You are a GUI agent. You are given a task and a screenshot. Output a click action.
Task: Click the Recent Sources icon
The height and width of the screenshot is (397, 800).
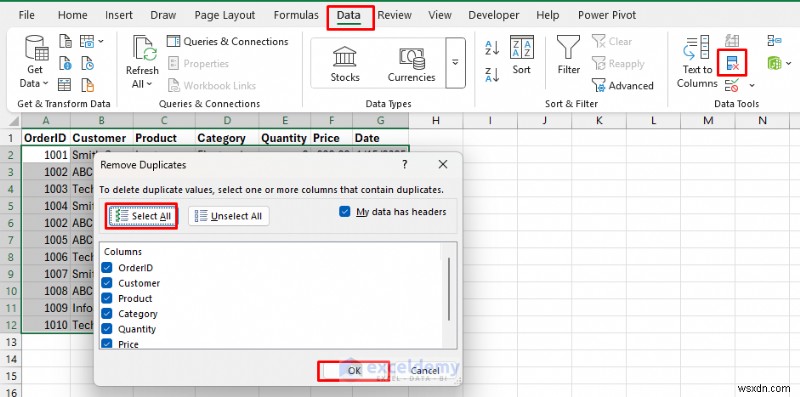point(87,63)
